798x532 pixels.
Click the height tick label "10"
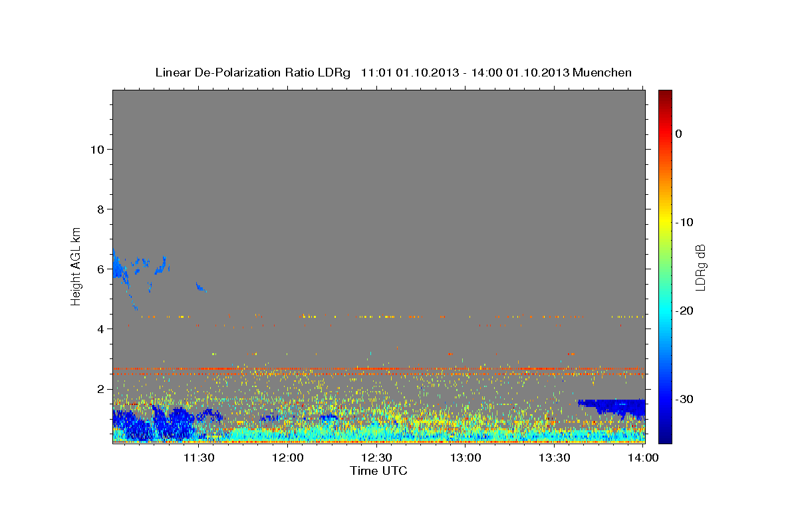(98, 149)
